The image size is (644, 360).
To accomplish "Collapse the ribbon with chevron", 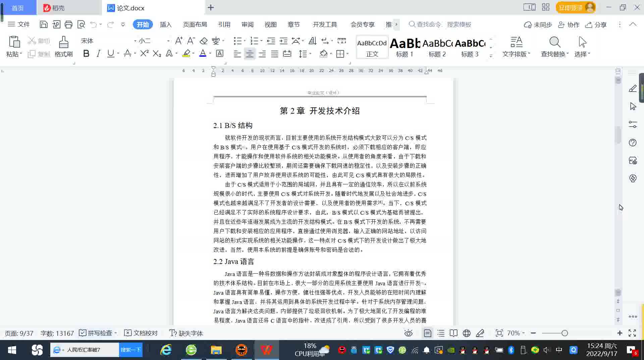I will click(x=633, y=25).
